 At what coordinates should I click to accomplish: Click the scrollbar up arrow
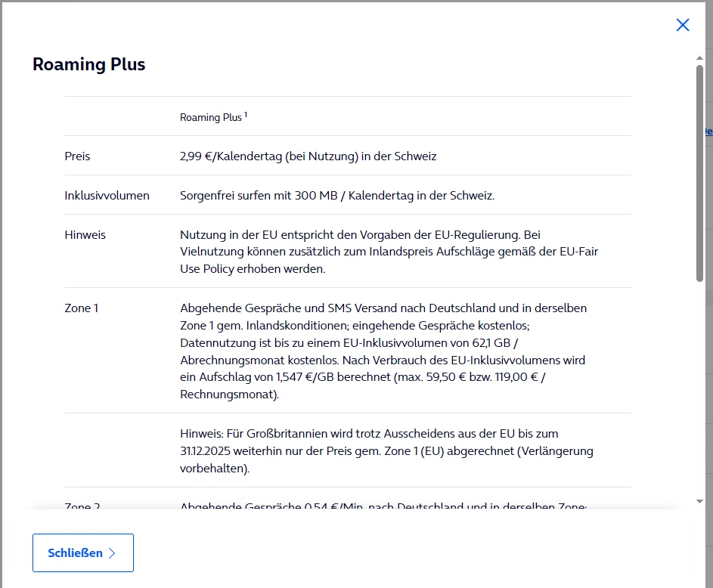tap(700, 57)
